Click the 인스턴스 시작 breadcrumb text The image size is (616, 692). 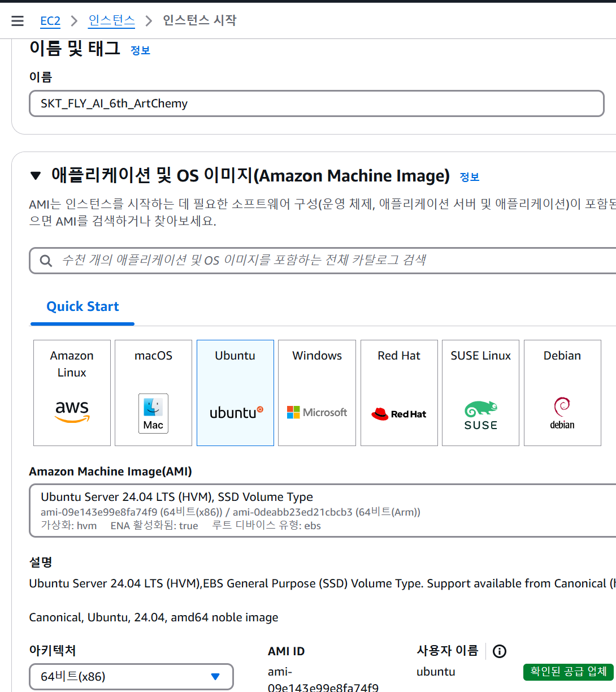(x=199, y=21)
